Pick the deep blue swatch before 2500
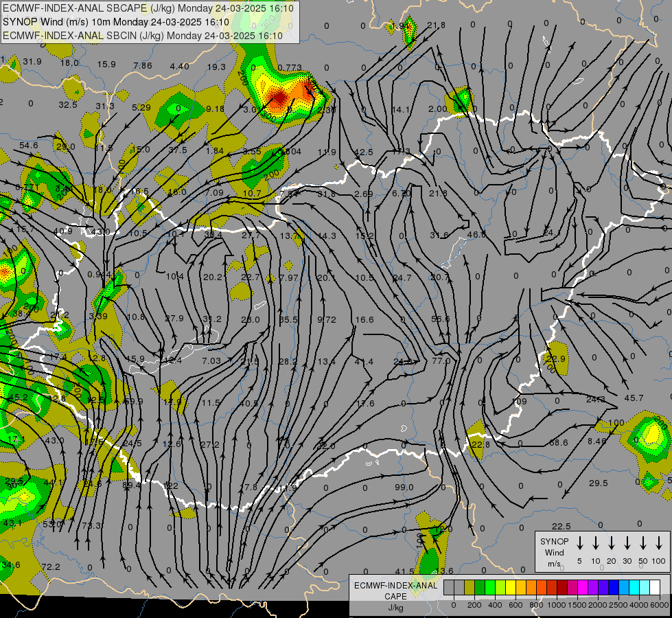Image resolution: width=672 pixels, height=618 pixels. coord(613,588)
